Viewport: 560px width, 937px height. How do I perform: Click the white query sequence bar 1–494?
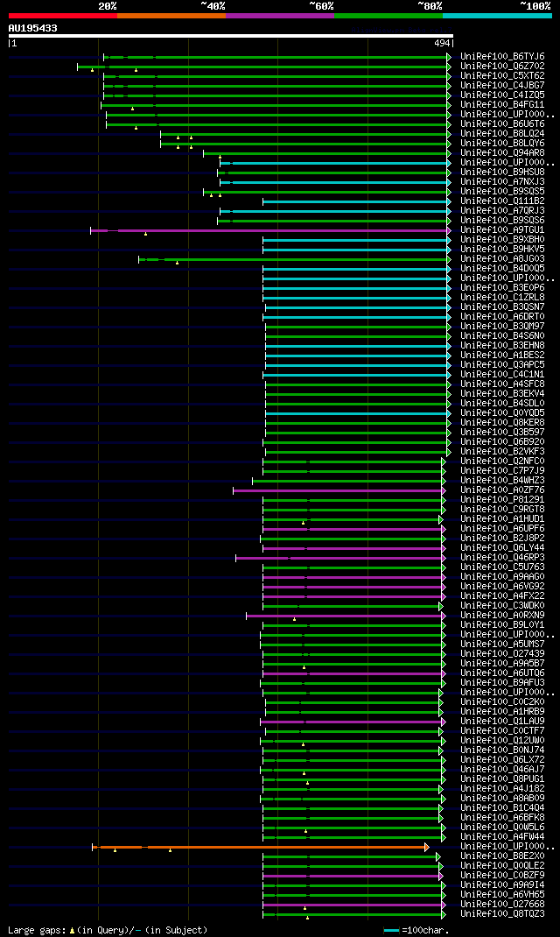(x=230, y=36)
